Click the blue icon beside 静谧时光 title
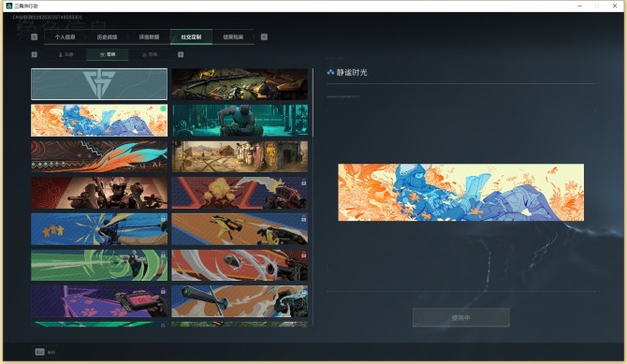Viewport: 627px width, 364px height. coord(330,72)
